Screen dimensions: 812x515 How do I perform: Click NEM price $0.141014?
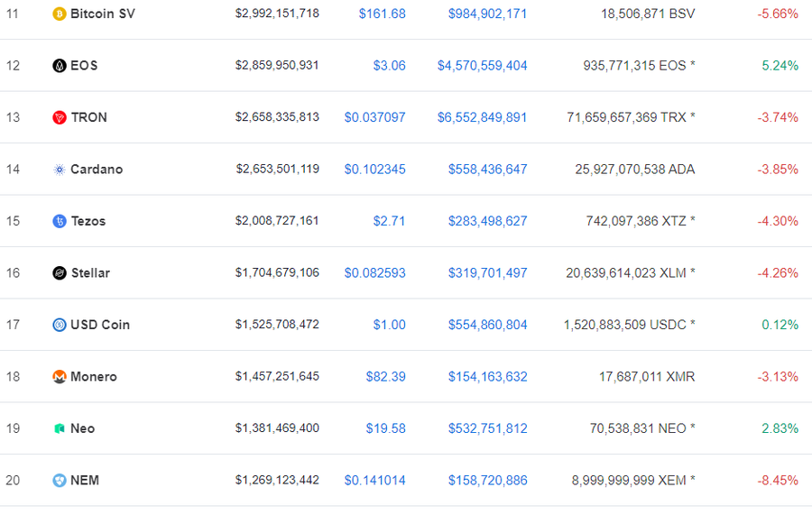click(375, 481)
